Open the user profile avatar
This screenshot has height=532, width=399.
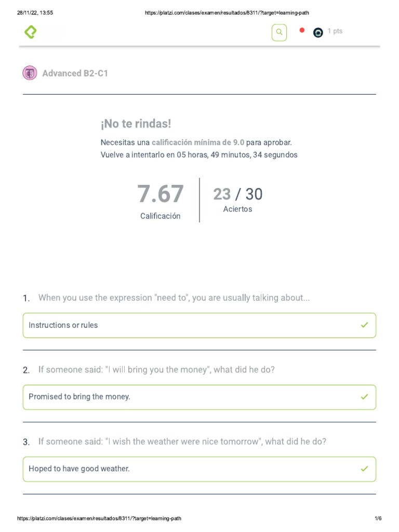point(318,33)
